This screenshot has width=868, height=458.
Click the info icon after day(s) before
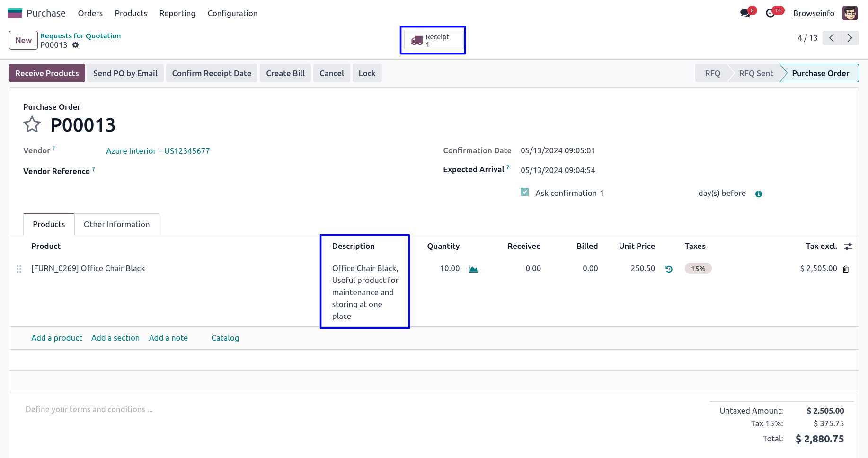coord(759,194)
